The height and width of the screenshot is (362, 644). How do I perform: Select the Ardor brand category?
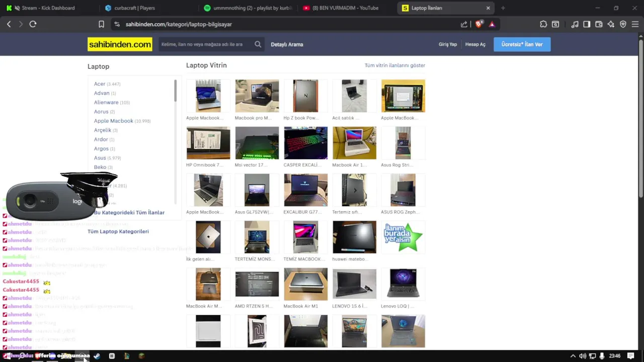tap(101, 139)
